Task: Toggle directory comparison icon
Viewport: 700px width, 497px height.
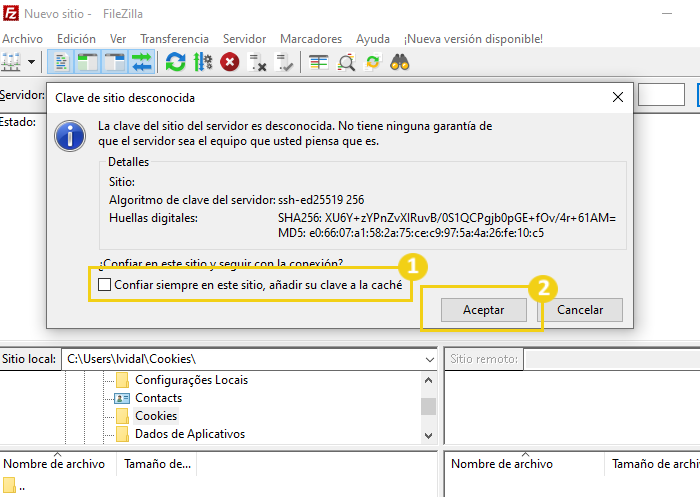Action: tap(346, 62)
